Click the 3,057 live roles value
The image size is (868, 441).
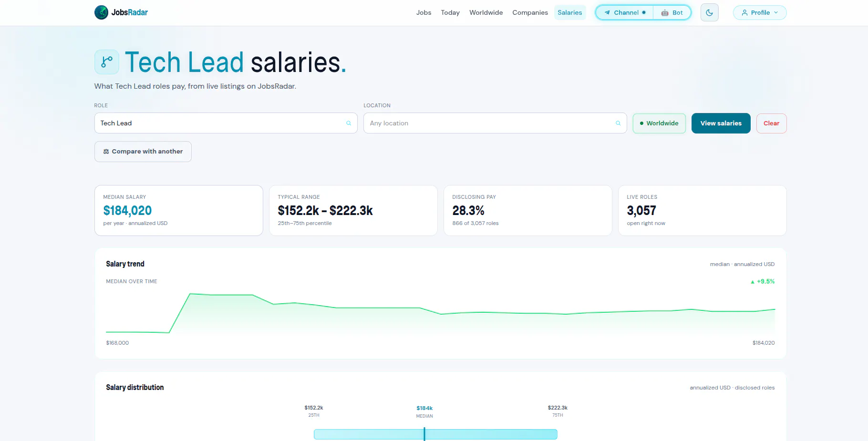(641, 210)
